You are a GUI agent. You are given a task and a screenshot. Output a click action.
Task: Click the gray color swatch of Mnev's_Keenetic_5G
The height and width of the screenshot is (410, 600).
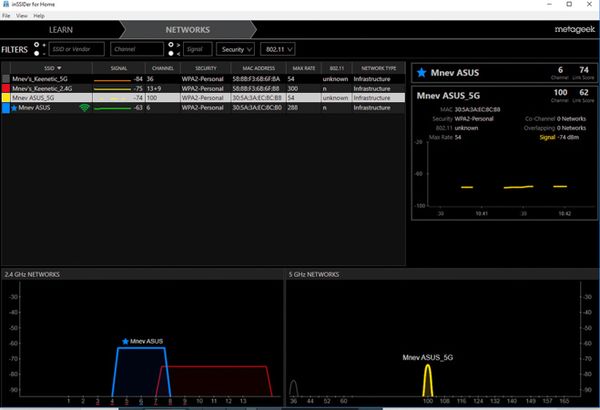pos(6,79)
